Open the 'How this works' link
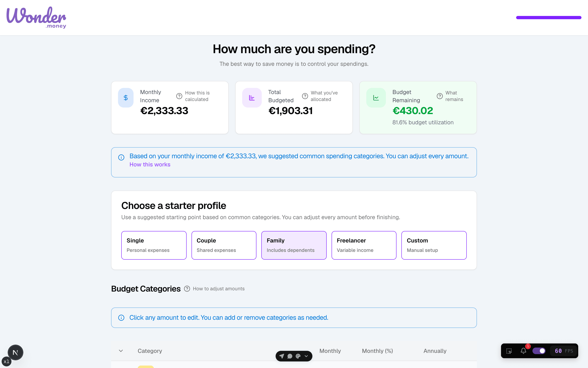This screenshot has width=588, height=368. (150, 165)
